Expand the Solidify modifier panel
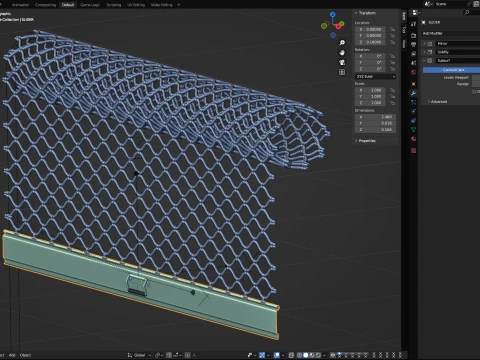This screenshot has height=360, width=480. pos(424,52)
